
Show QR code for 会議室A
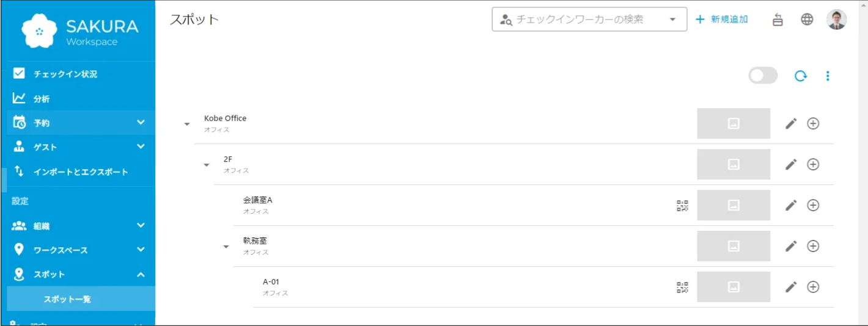coord(682,206)
